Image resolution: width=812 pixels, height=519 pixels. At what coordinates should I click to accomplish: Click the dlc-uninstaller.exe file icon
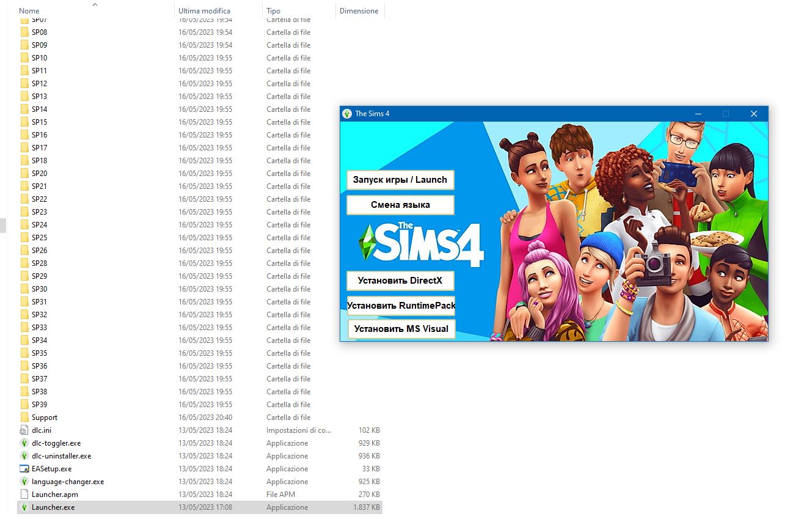pyautogui.click(x=24, y=456)
